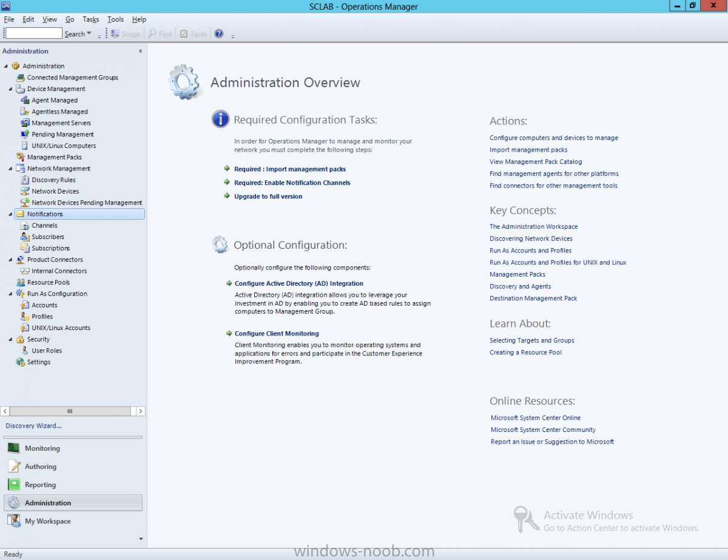
Task: Click the Monitoring workspace icon
Action: coord(13,448)
